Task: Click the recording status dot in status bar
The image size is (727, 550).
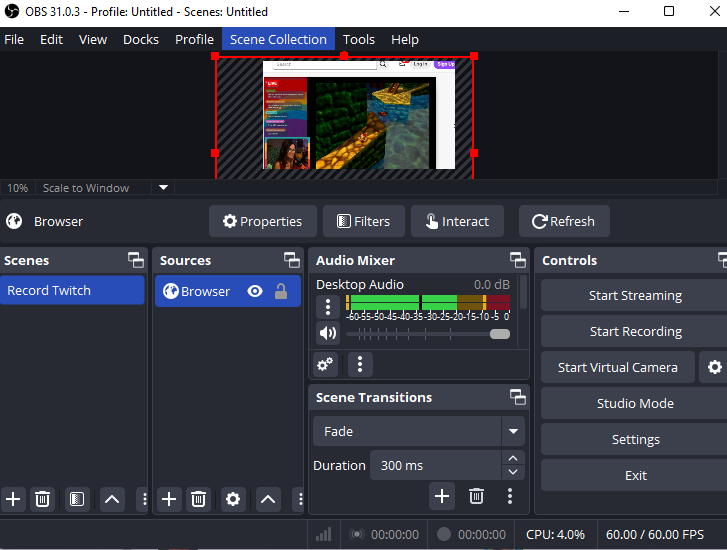Action: 444,534
